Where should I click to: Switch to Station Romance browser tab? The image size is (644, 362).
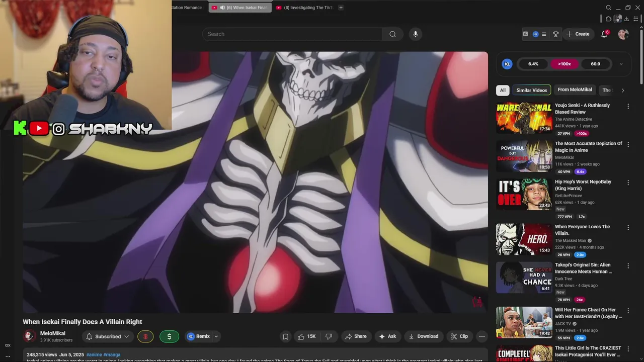(187, 8)
